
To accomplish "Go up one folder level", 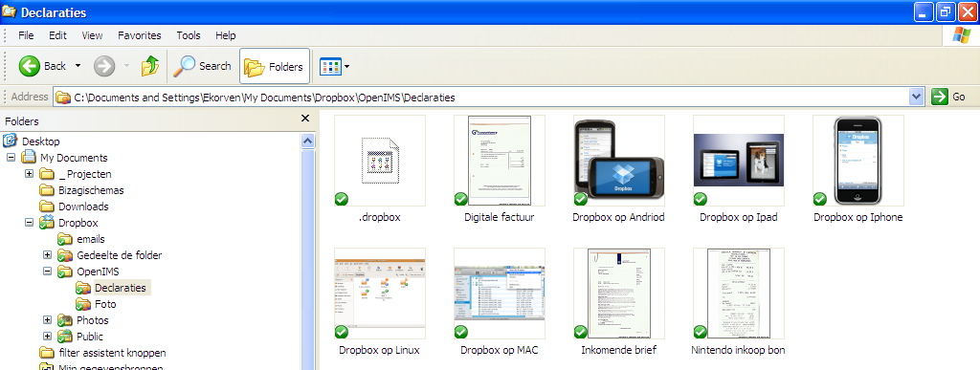I will coord(150,66).
